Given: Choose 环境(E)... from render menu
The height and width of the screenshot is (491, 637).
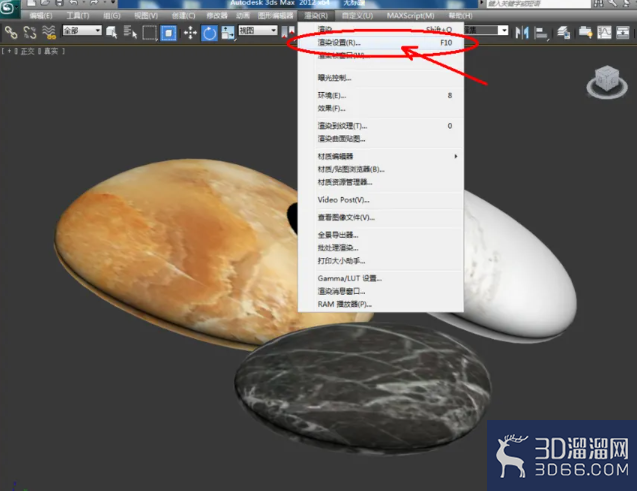Looking at the screenshot, I should (x=381, y=95).
